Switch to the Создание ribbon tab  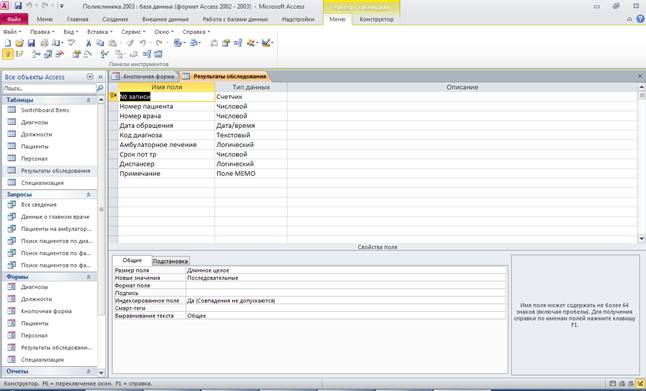click(115, 19)
